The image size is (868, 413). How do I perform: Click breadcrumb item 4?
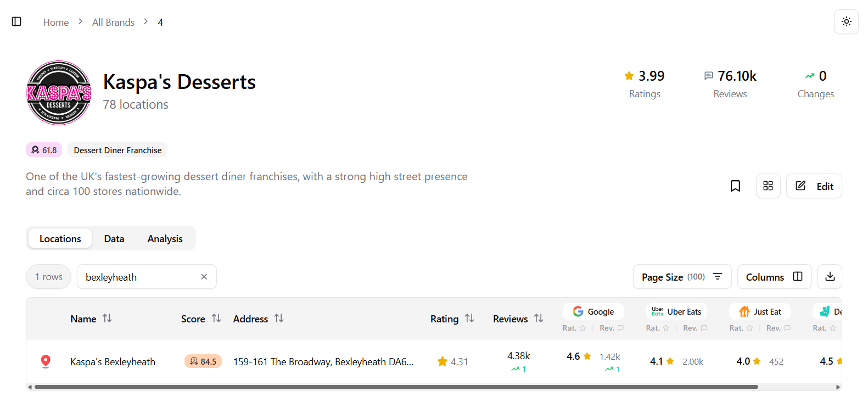click(160, 22)
